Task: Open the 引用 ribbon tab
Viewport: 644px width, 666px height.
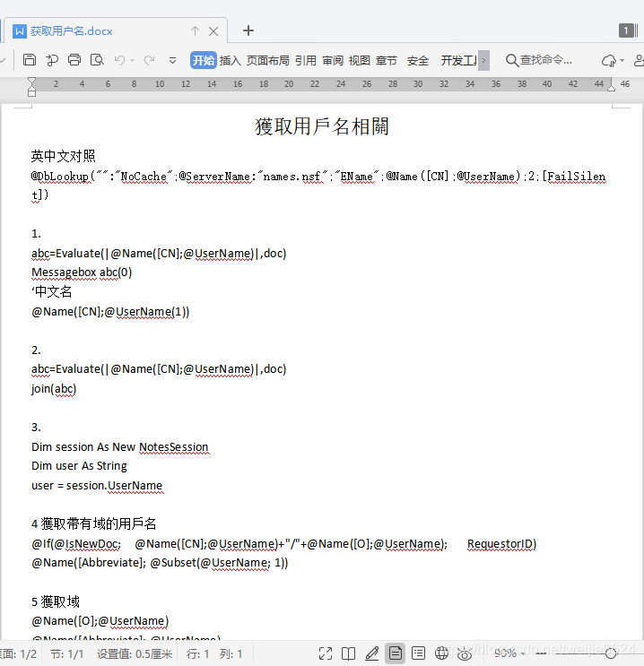Action: pos(306,60)
